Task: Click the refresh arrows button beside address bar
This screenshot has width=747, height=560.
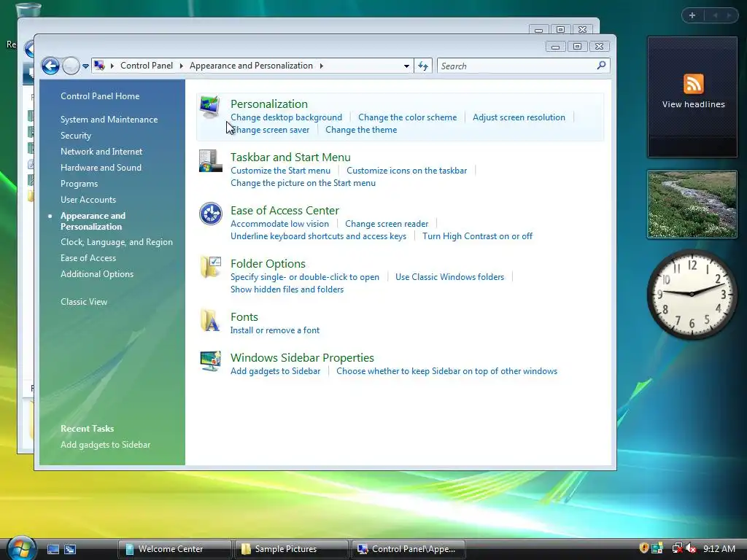Action: [423, 66]
